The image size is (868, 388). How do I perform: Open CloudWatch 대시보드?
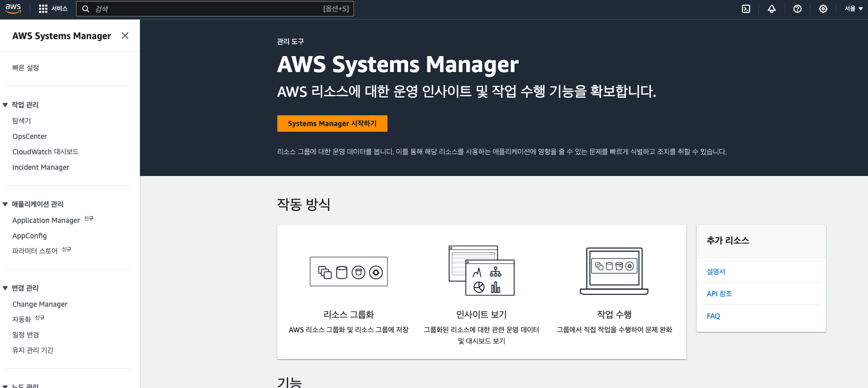point(45,152)
